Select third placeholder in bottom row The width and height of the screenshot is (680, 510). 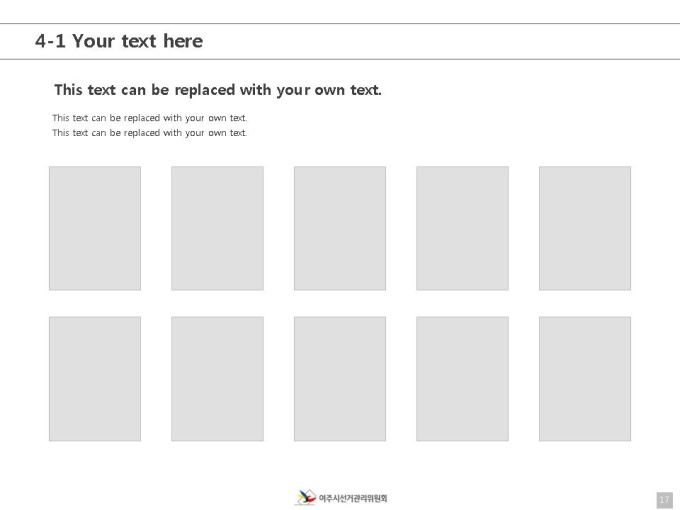[x=340, y=379]
